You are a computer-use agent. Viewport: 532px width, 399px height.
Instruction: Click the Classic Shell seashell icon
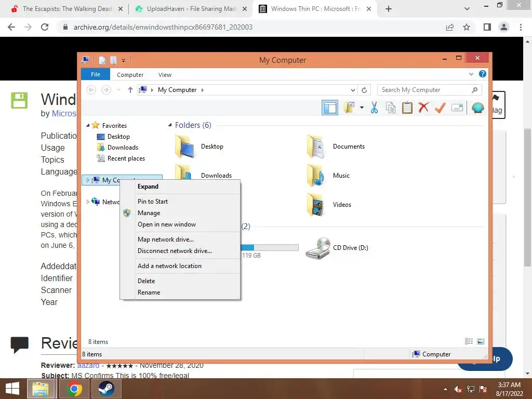(x=478, y=108)
